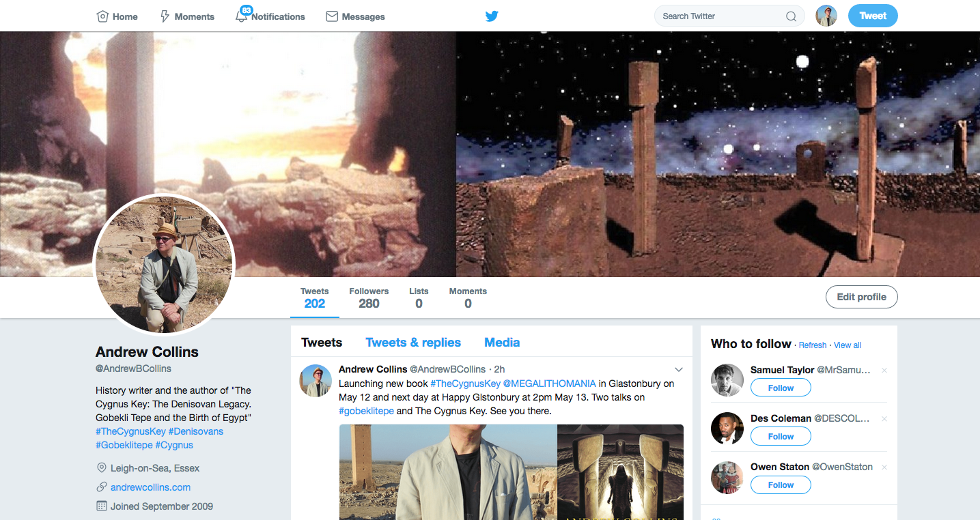Click the profile header banner image
Viewport: 980px width, 520px height.
(x=490, y=154)
